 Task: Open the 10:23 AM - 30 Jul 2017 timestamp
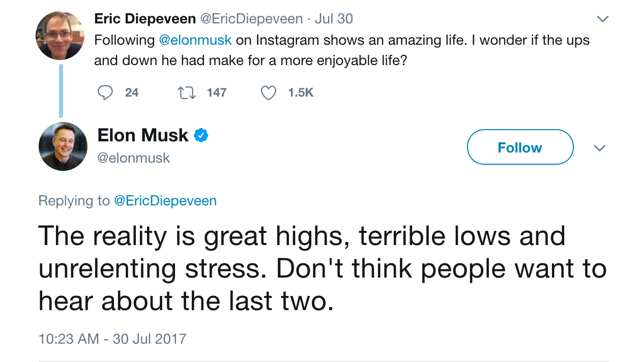pos(112,339)
